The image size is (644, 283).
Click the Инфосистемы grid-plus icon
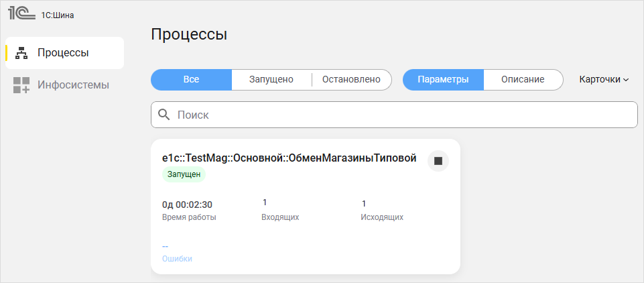coord(21,85)
